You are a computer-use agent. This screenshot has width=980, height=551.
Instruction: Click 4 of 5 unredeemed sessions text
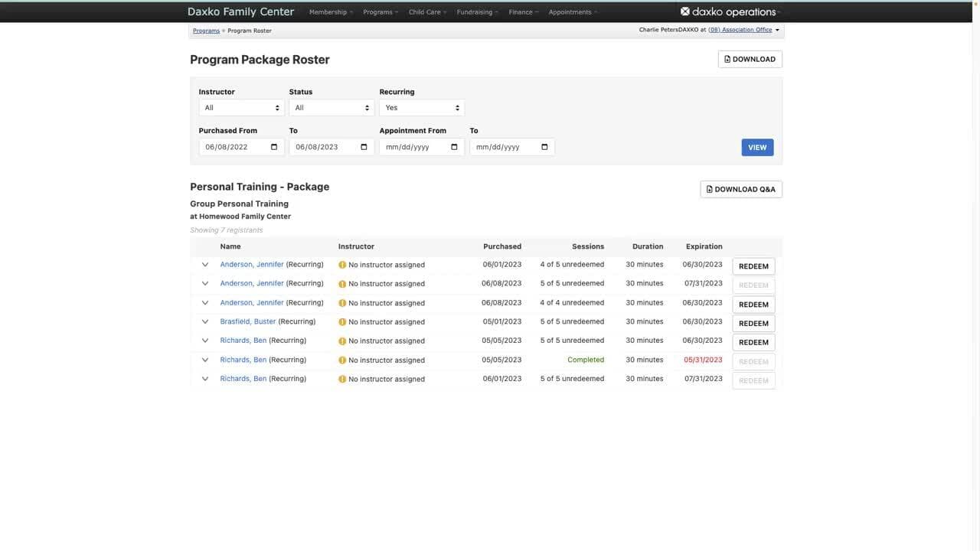coord(572,265)
